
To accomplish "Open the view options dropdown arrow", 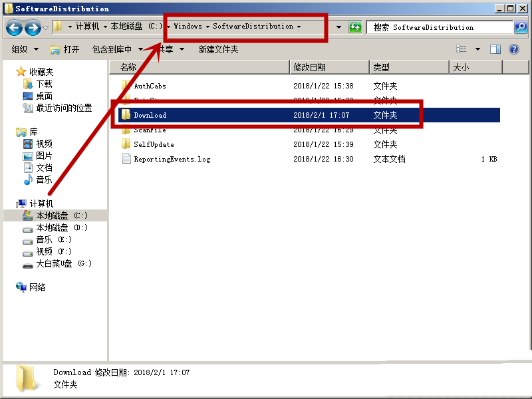I will (477, 49).
